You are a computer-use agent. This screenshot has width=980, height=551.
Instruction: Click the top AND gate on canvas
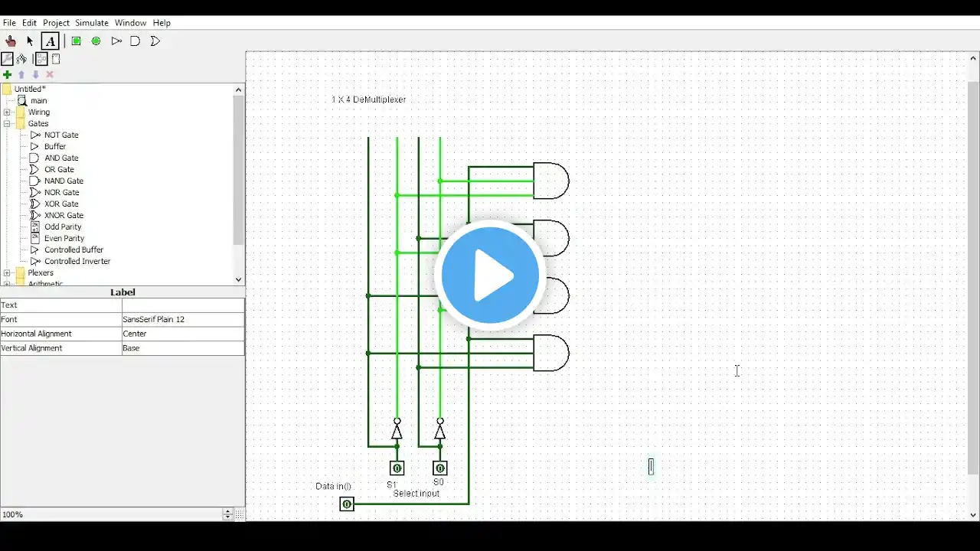(551, 181)
